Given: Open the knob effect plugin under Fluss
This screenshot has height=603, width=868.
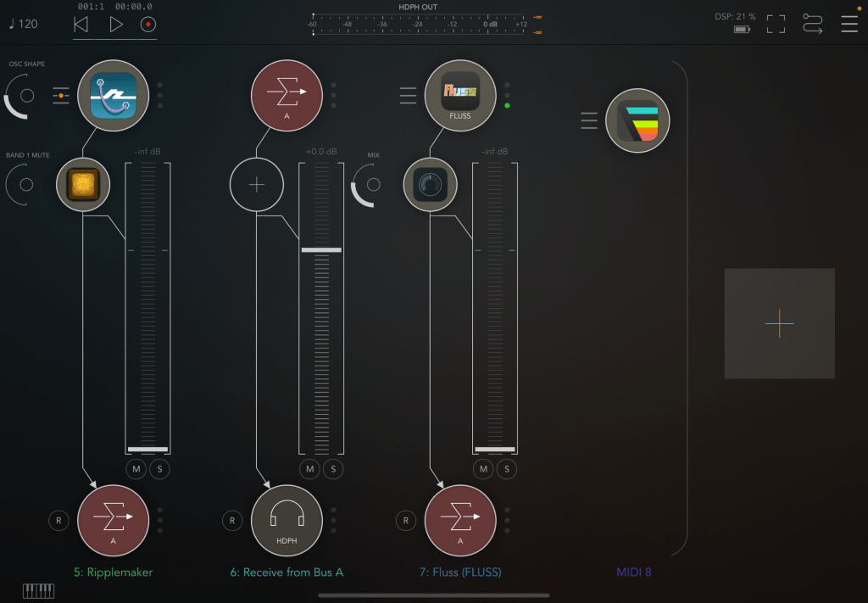Looking at the screenshot, I should 430,185.
